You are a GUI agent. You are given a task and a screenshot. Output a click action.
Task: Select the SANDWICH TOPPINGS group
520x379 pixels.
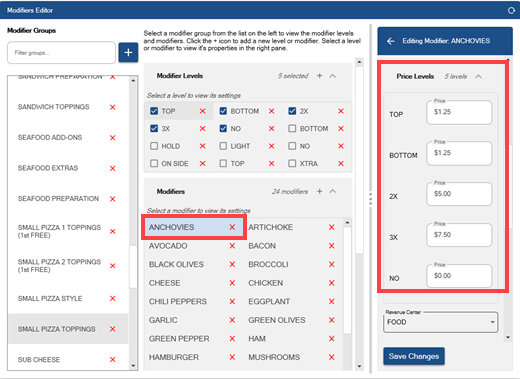click(x=54, y=107)
